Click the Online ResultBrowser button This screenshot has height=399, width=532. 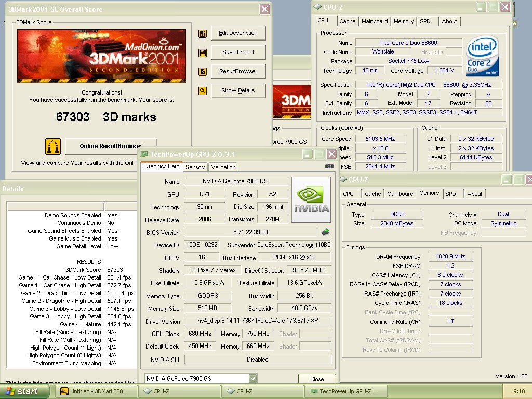(111, 146)
